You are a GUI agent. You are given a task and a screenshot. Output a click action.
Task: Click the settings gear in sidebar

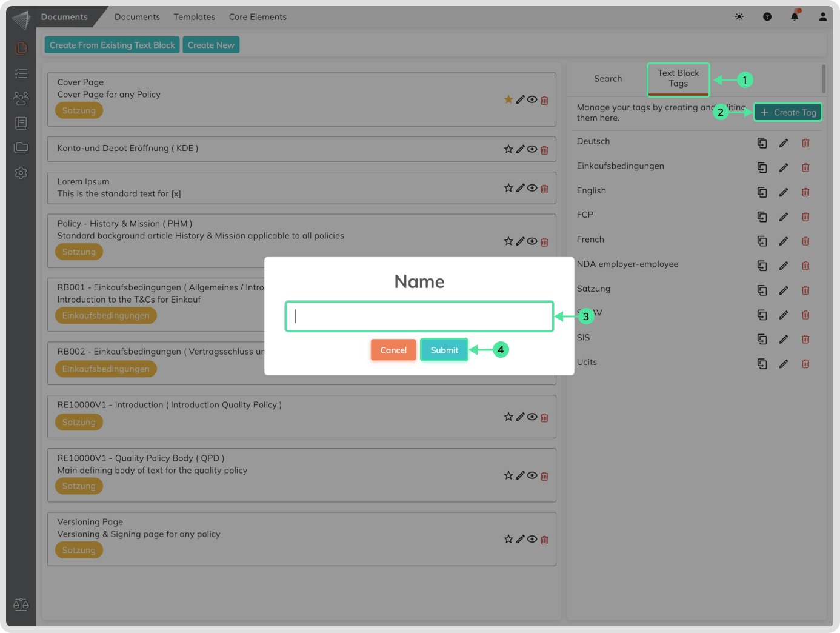21,173
